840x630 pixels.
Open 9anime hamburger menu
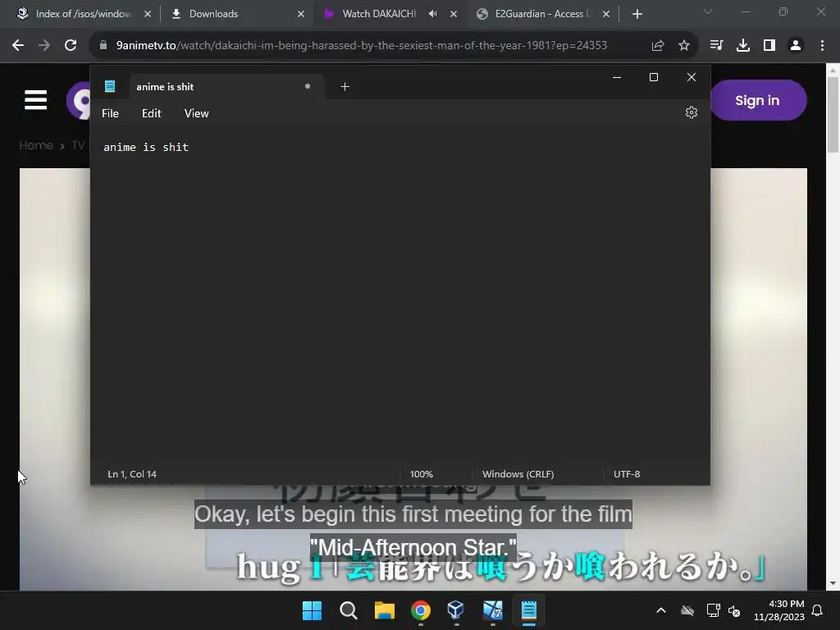coord(36,99)
